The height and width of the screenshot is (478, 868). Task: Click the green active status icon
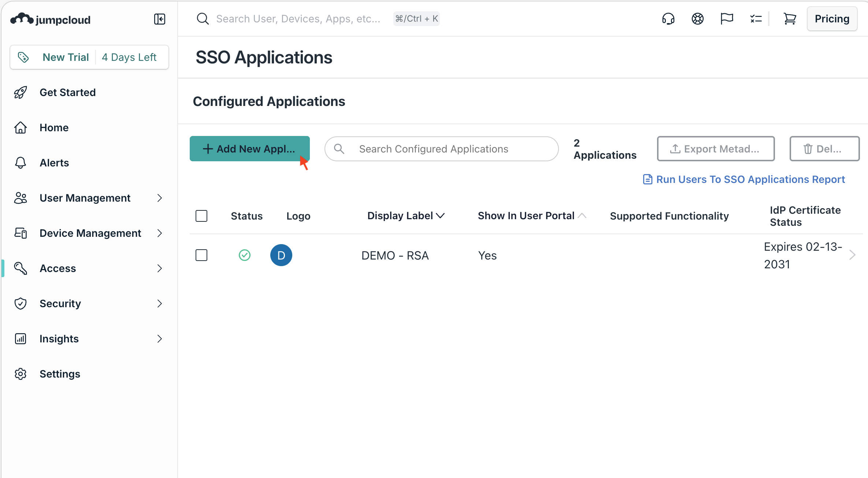[x=244, y=255]
